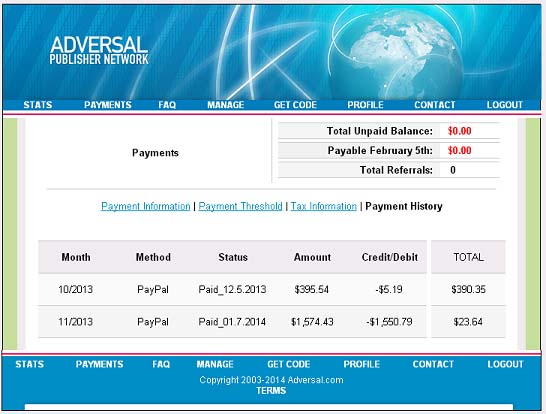
Task: Click the Credit/Debit column header
Action: click(x=390, y=257)
